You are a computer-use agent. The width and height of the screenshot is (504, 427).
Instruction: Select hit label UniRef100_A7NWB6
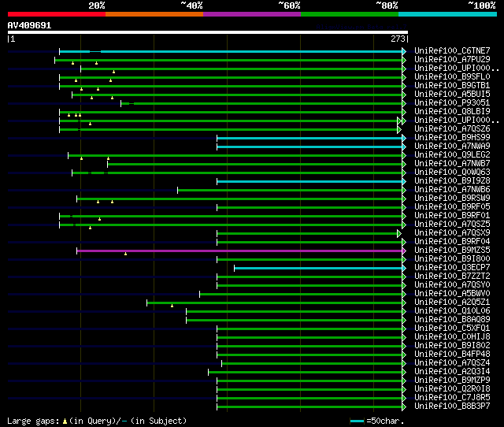point(452,189)
